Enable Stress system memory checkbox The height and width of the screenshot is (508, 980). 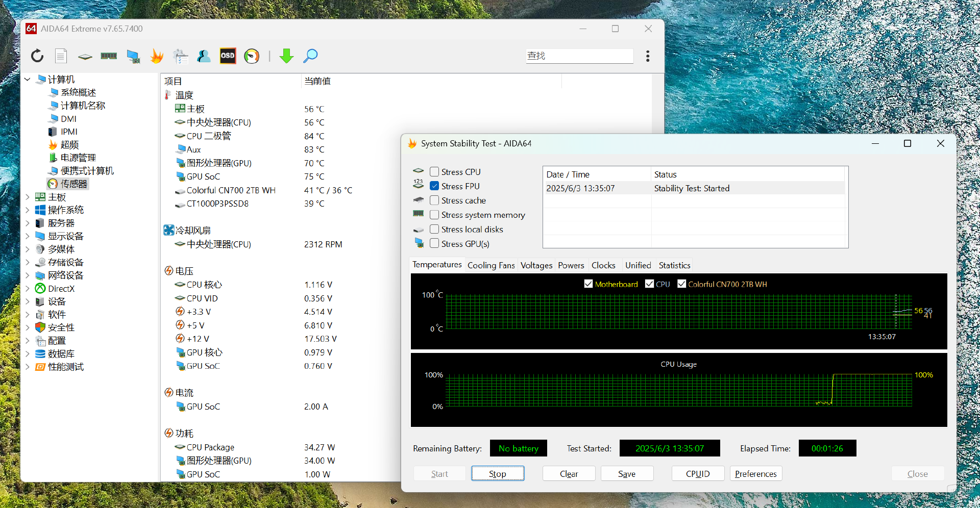[434, 215]
